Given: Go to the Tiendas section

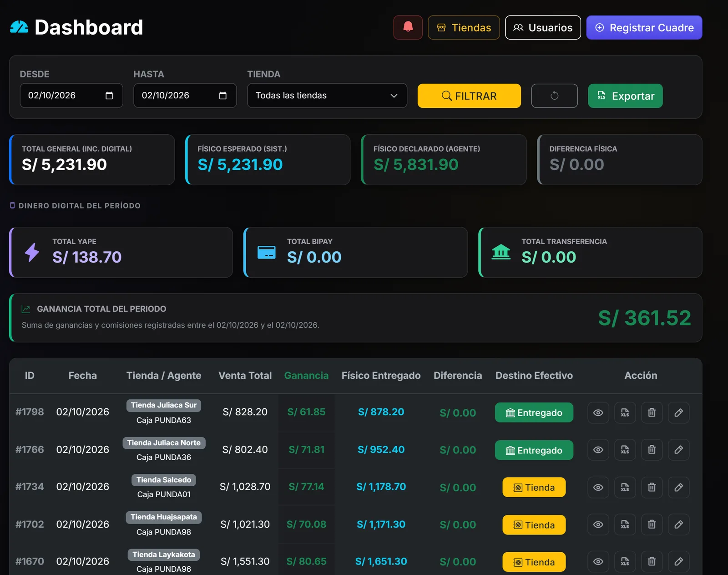Looking at the screenshot, I should tap(464, 27).
